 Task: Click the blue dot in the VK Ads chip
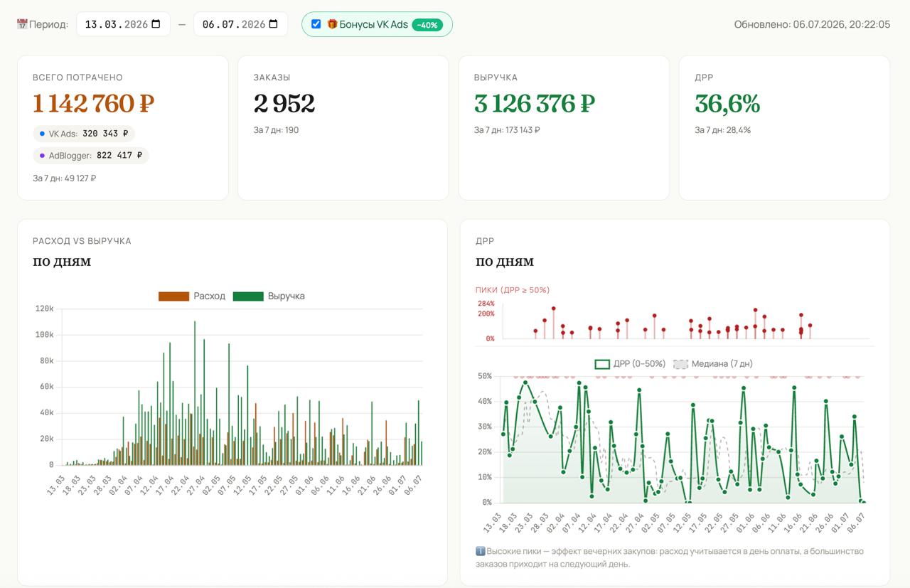(x=42, y=134)
